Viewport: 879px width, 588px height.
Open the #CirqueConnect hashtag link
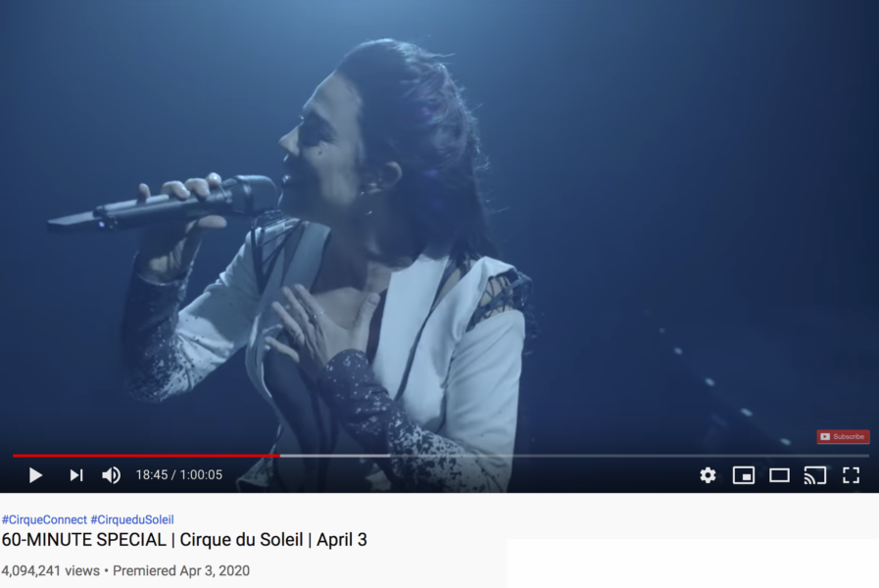tap(44, 519)
